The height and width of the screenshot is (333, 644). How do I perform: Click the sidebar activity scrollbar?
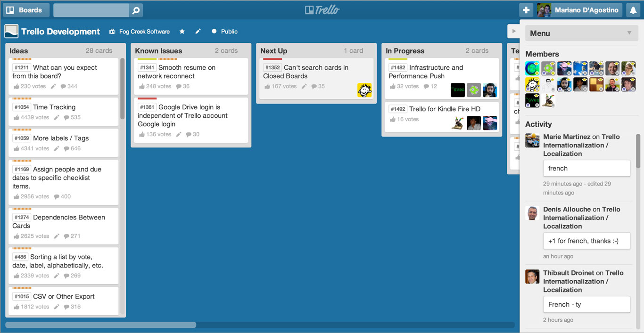point(638,151)
